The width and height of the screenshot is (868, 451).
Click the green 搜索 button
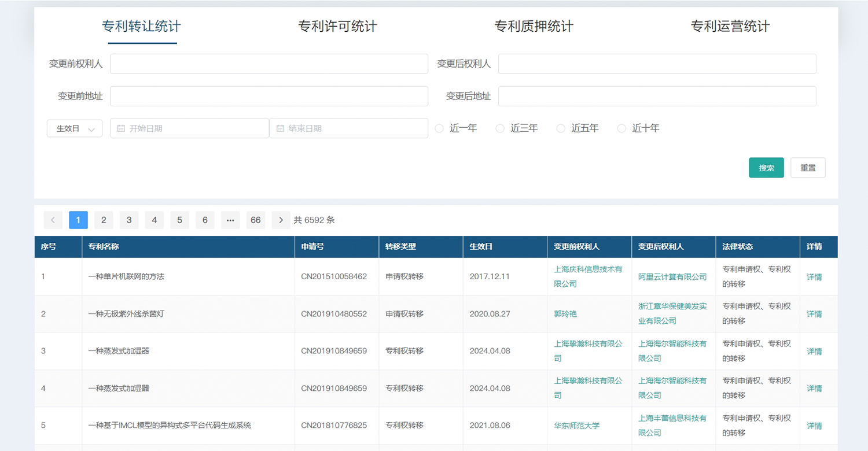click(x=767, y=168)
